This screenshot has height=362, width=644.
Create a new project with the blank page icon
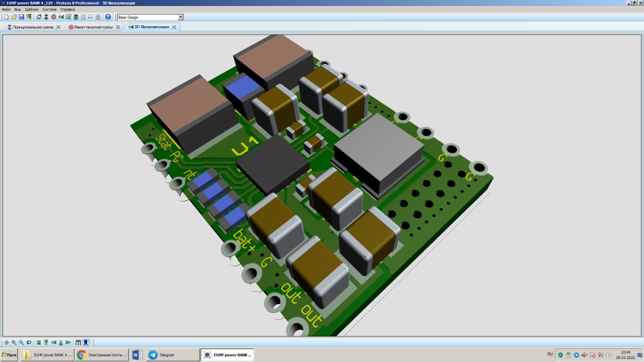click(7, 17)
